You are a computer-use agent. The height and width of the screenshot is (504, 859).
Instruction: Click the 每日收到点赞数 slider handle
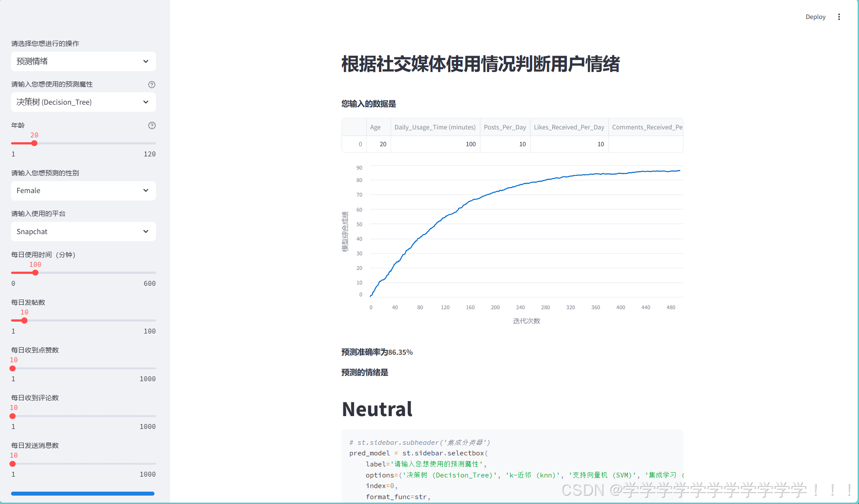[13, 368]
